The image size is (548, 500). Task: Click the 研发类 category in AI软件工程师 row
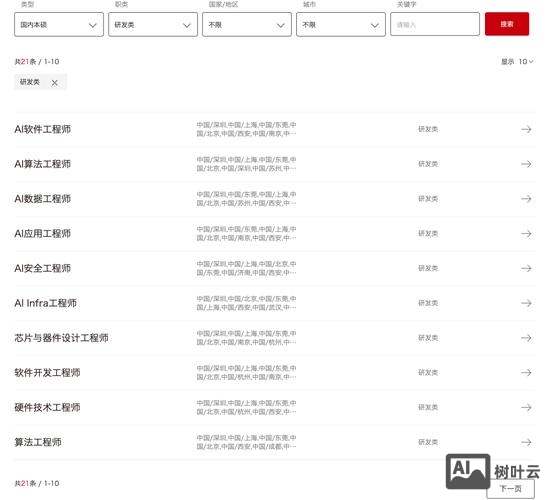(x=428, y=129)
